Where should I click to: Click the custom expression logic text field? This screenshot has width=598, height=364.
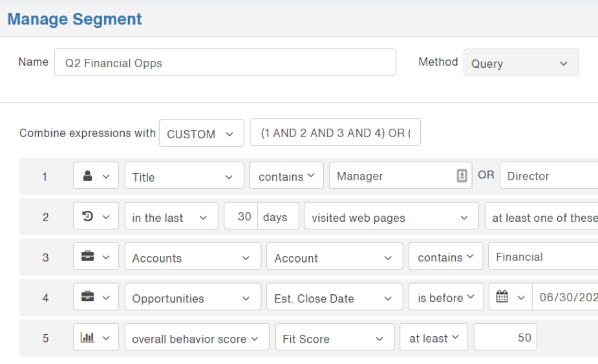pos(335,133)
